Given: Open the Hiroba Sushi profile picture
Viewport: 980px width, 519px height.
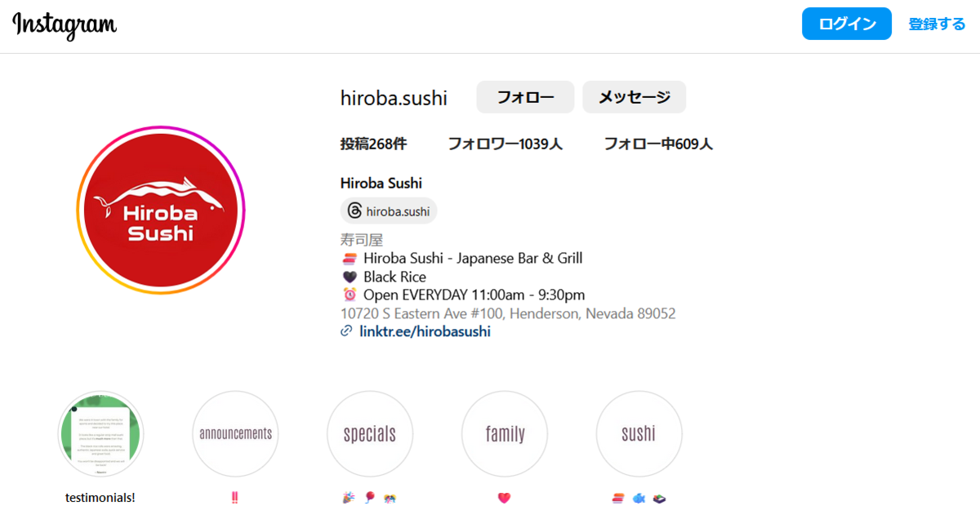Looking at the screenshot, I should [x=161, y=210].
